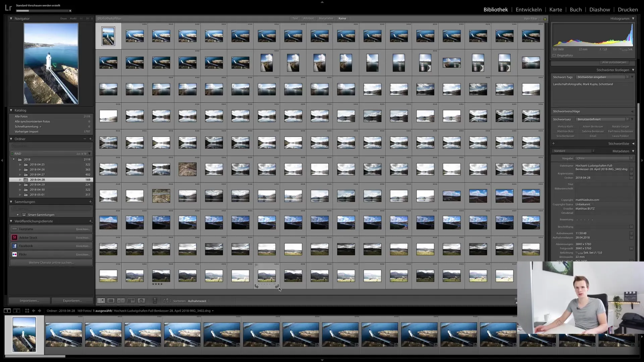Screen dimensions: 644x362
Task: Set navigator zoom to 3:1
Action: [88, 18]
